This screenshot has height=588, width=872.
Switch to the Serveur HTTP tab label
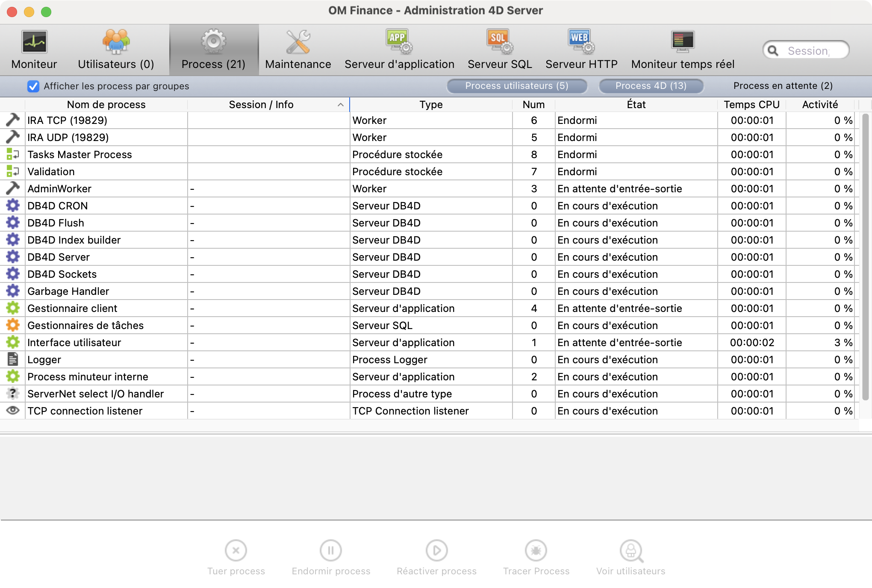click(581, 64)
